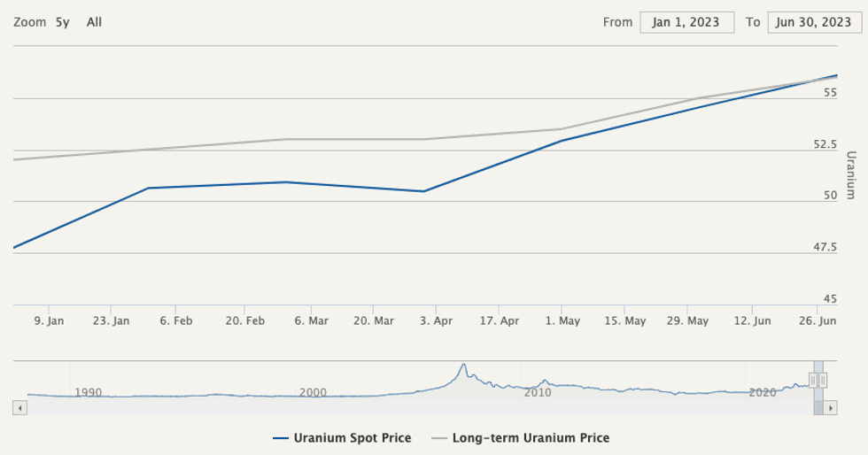Click the navigator chart near 2020
868x455 pixels.
762,391
